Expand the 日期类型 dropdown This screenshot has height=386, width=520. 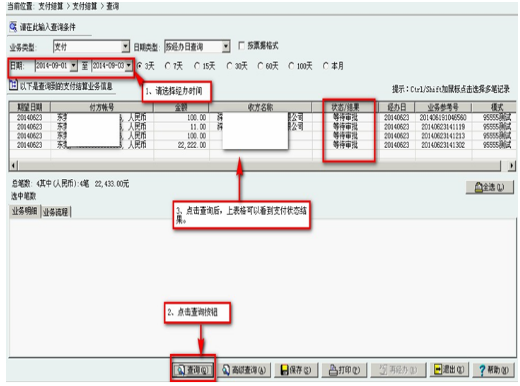click(x=226, y=47)
